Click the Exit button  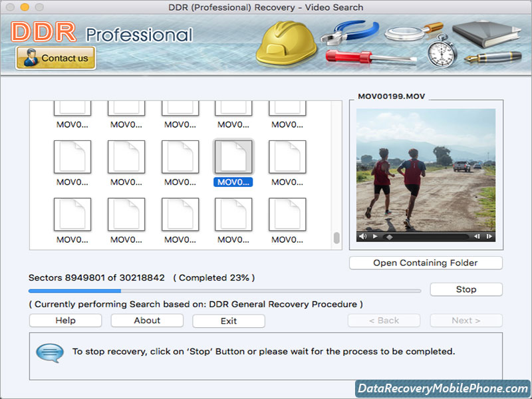pyautogui.click(x=228, y=321)
